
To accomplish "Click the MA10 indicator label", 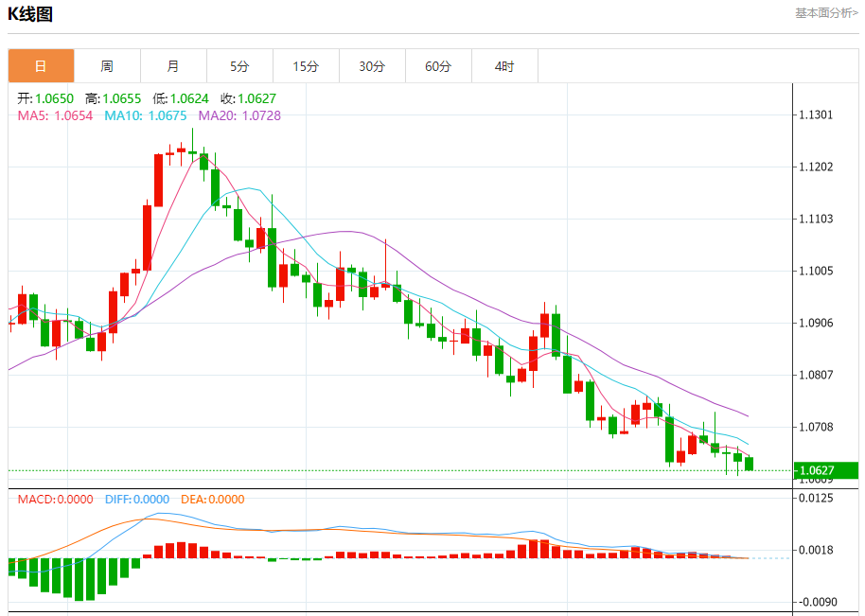I will coord(146,115).
